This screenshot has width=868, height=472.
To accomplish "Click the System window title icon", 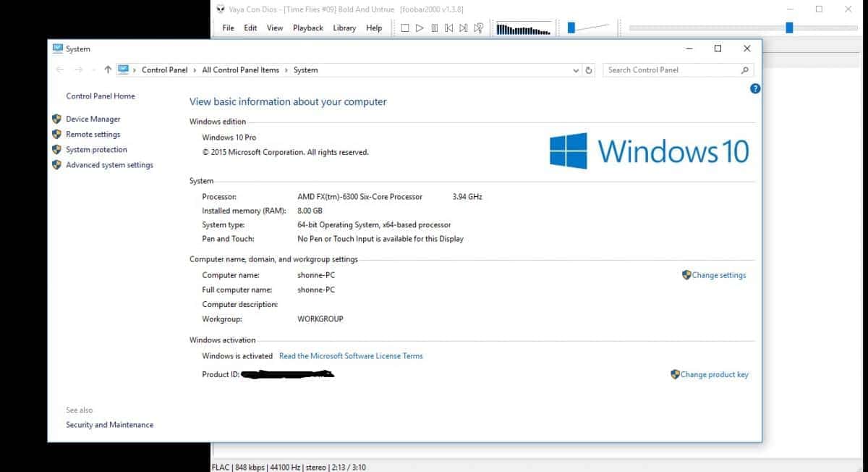I will coord(58,49).
